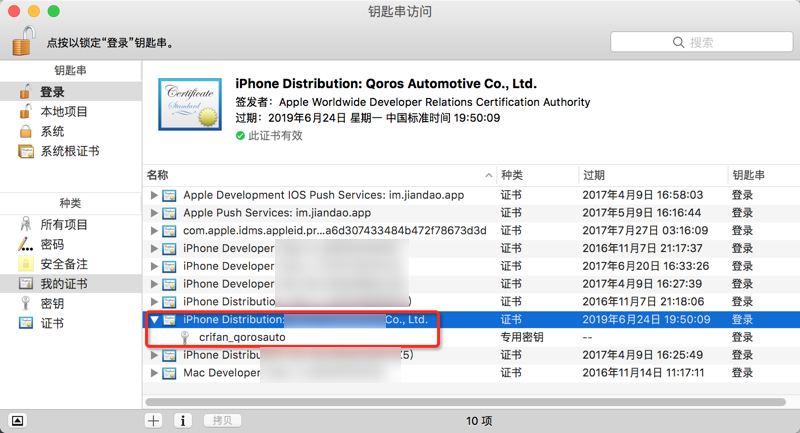This screenshot has width=800, height=433.
Task: Select the 密钥 category key icon
Action: (26, 303)
